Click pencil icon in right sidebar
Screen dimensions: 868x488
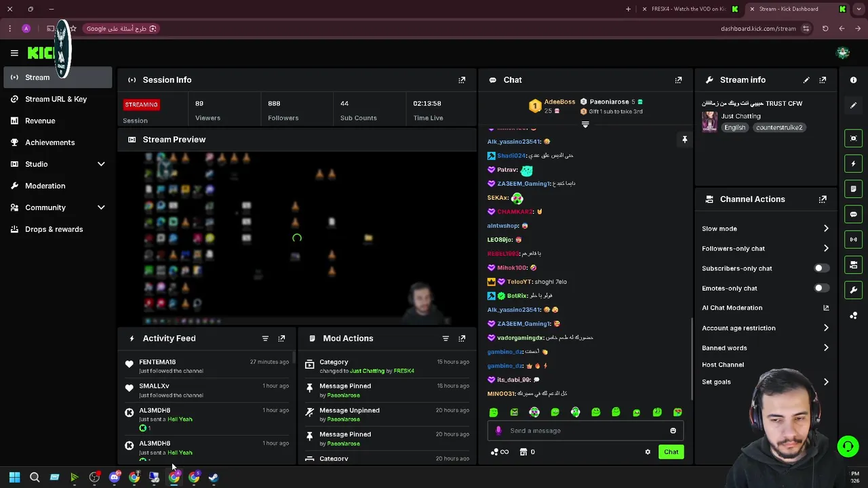853,105
